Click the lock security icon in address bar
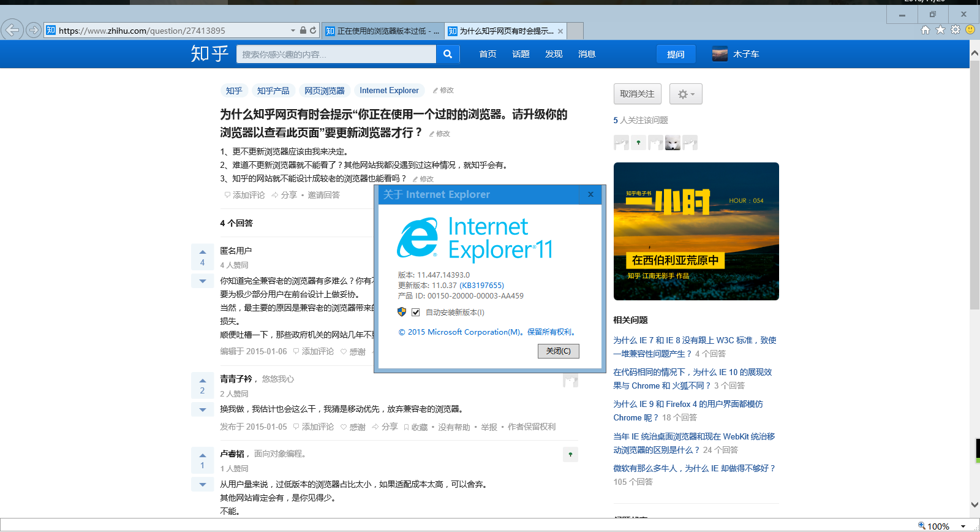 303,30
